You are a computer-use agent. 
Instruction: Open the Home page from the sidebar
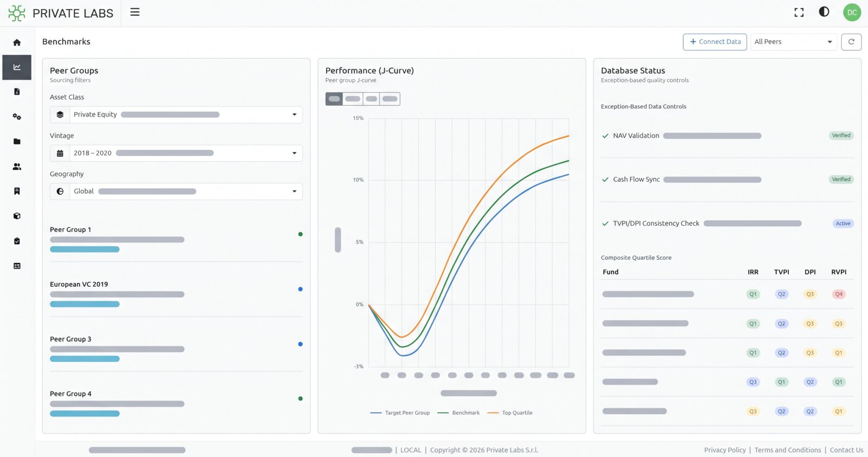pyautogui.click(x=17, y=42)
